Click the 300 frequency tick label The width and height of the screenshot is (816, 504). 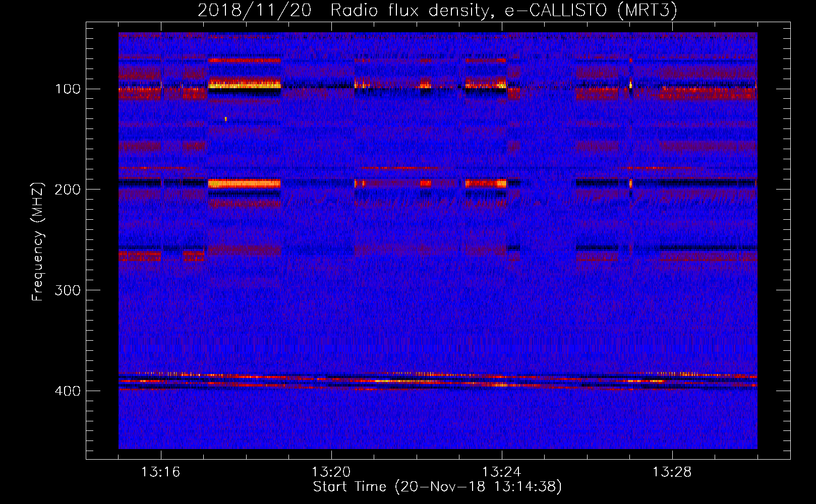click(x=68, y=290)
